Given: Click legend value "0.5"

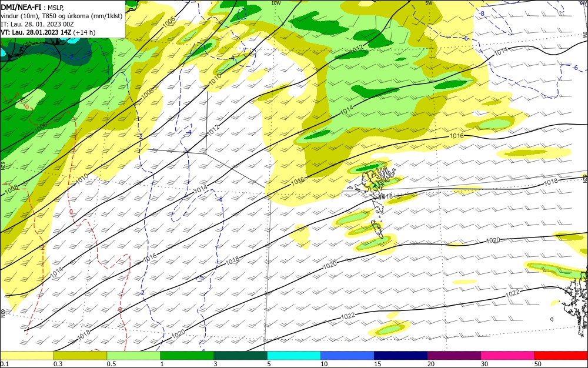Looking at the screenshot, I should [111, 364].
